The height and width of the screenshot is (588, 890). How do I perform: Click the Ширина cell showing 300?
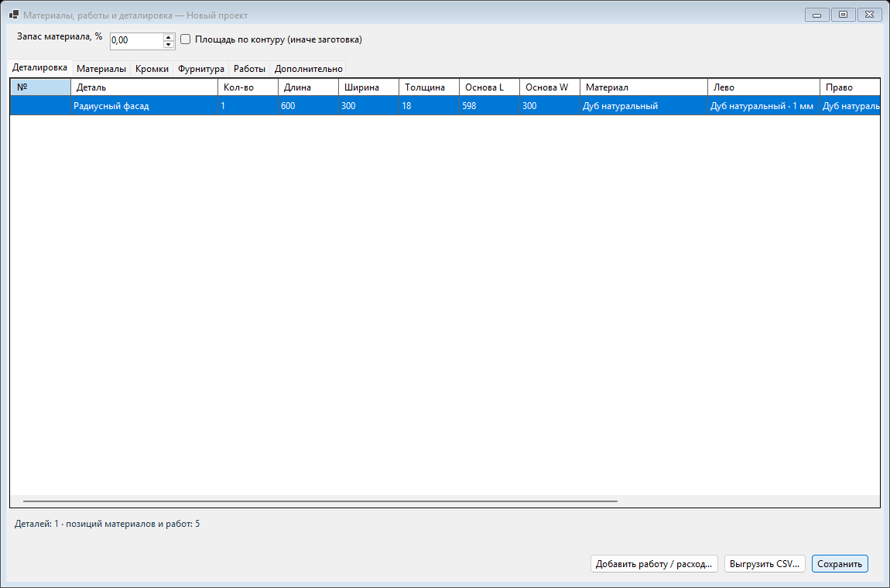369,105
